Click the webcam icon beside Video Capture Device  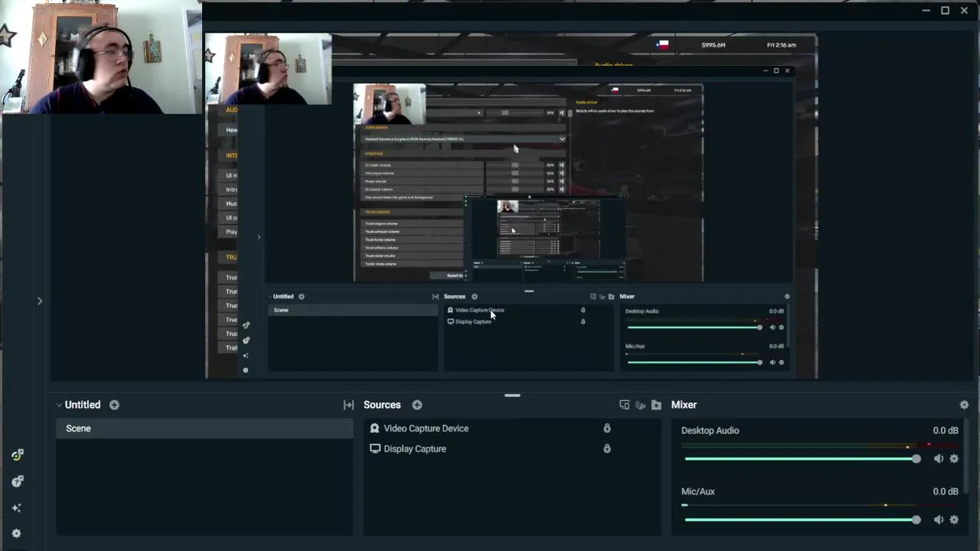click(x=374, y=429)
